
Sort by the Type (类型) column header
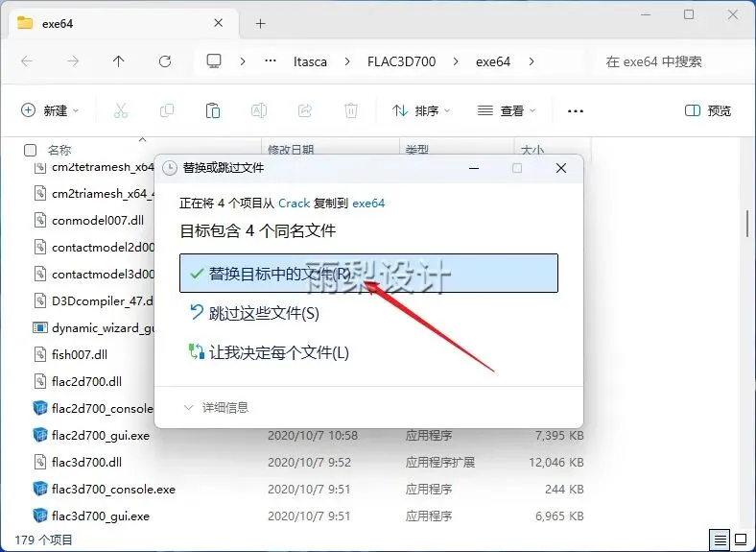click(417, 150)
